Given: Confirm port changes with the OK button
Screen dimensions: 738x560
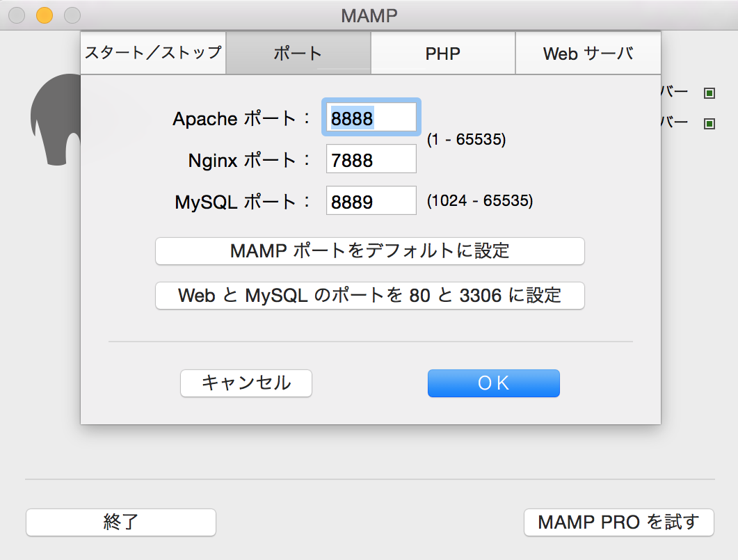Looking at the screenshot, I should [x=493, y=383].
